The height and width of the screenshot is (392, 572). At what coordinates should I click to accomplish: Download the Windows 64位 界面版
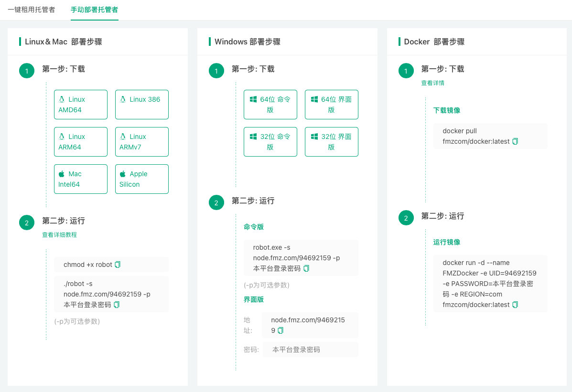tap(331, 104)
